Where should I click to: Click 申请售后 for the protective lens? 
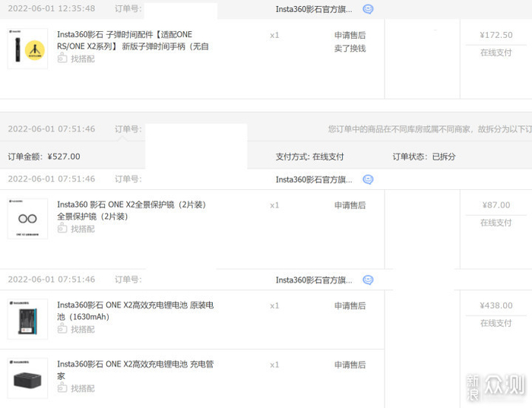350,205
